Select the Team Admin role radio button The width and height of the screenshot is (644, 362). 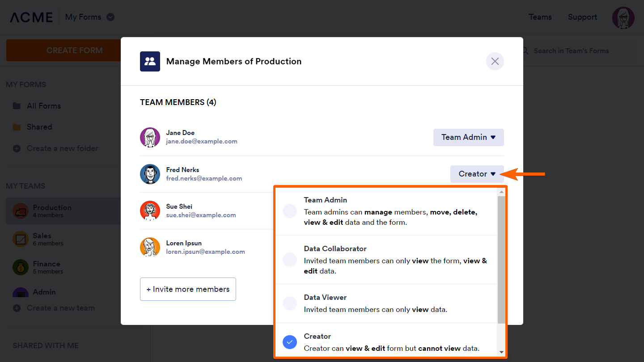290,211
